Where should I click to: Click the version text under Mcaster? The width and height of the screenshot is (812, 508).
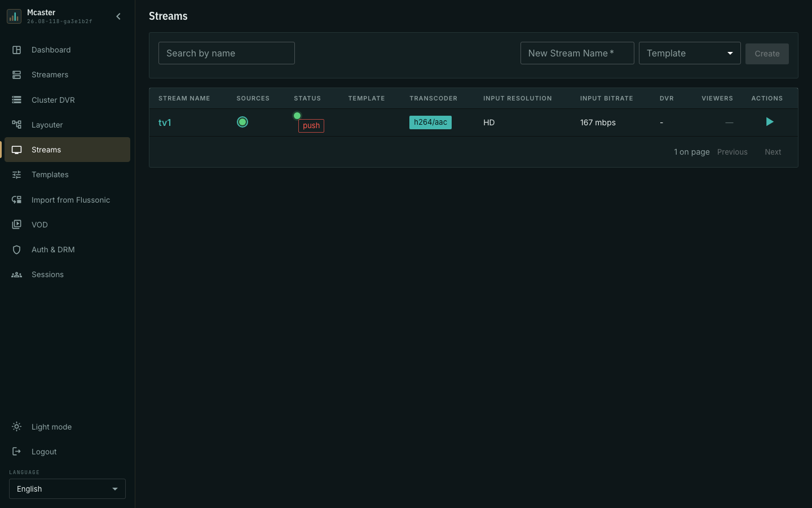pyautogui.click(x=60, y=21)
